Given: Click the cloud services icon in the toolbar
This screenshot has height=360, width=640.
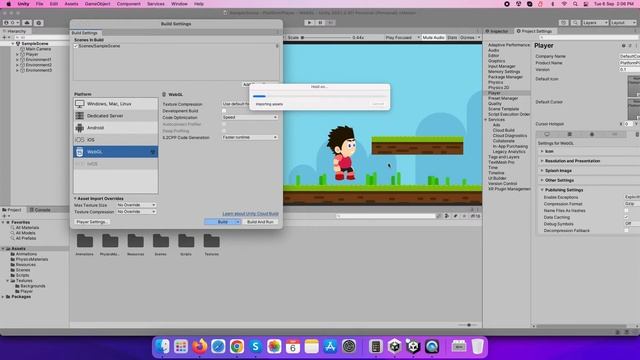Looking at the screenshot, I should 27,23.
